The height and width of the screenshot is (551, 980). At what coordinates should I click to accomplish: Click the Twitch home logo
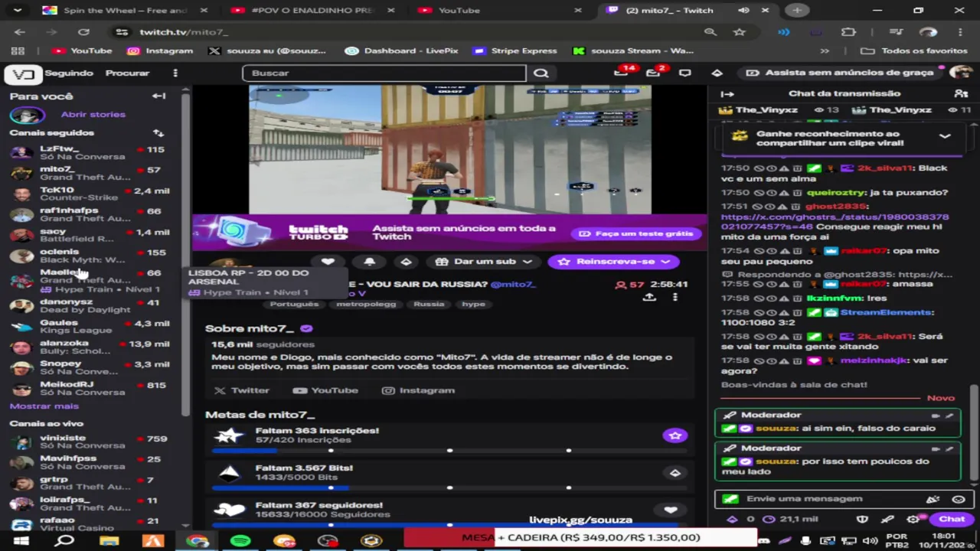pos(23,73)
